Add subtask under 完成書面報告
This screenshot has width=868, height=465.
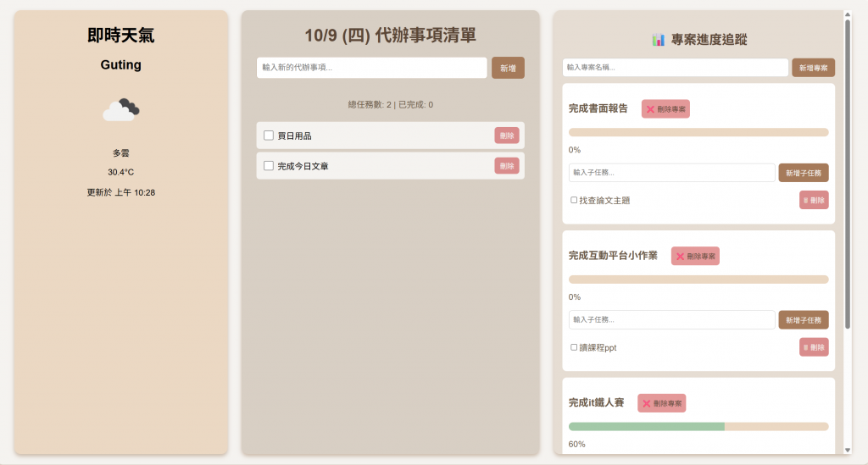[x=804, y=173]
